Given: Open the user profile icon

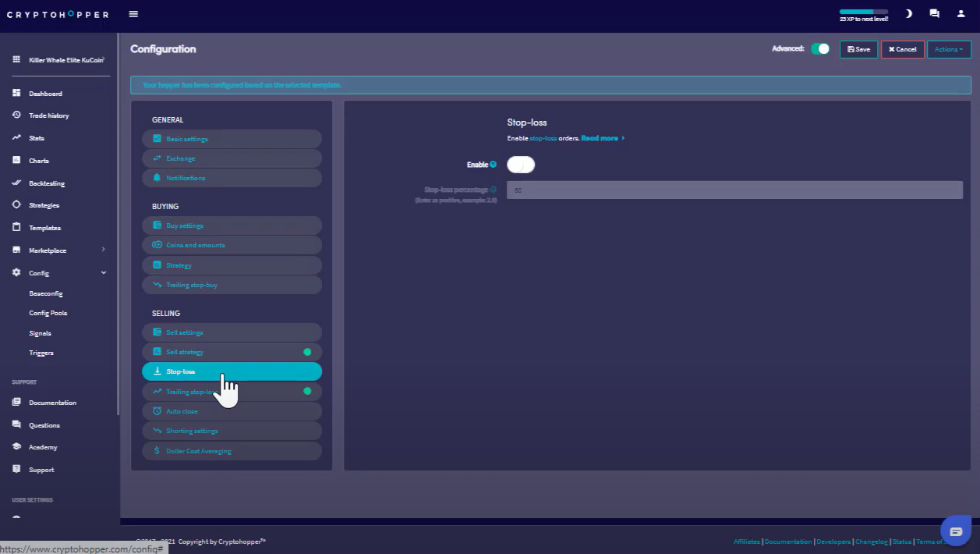Looking at the screenshot, I should click(961, 14).
